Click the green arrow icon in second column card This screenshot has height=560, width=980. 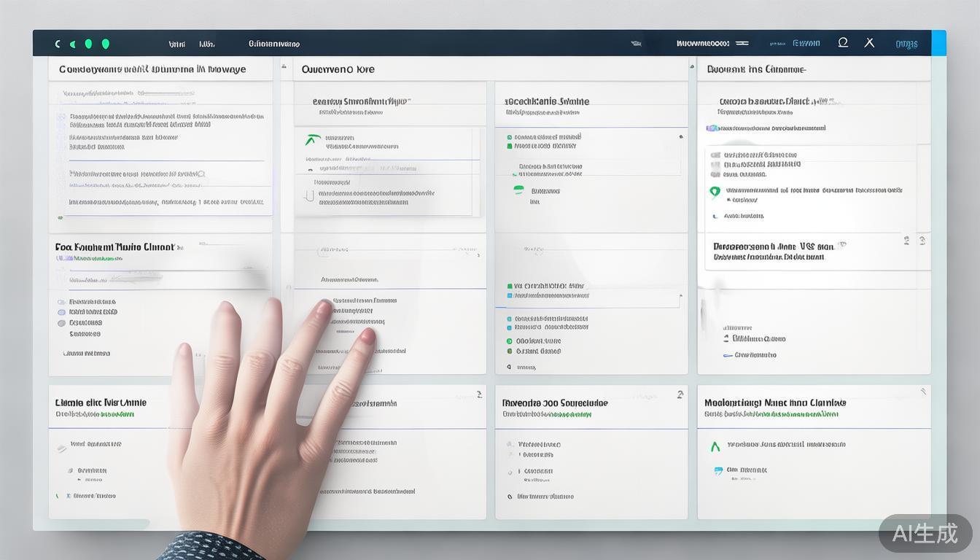[x=313, y=140]
